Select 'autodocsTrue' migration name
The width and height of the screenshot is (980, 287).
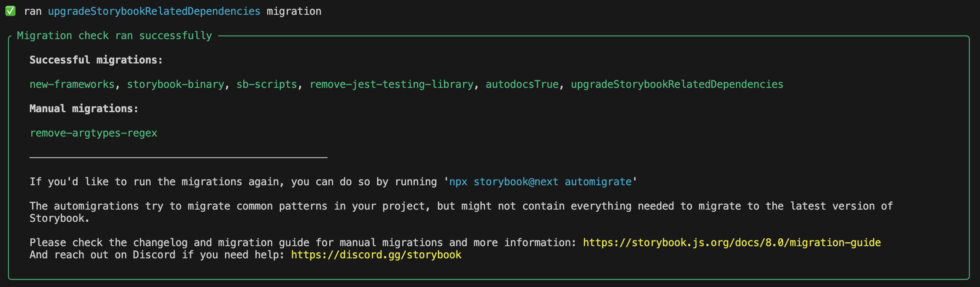click(522, 84)
